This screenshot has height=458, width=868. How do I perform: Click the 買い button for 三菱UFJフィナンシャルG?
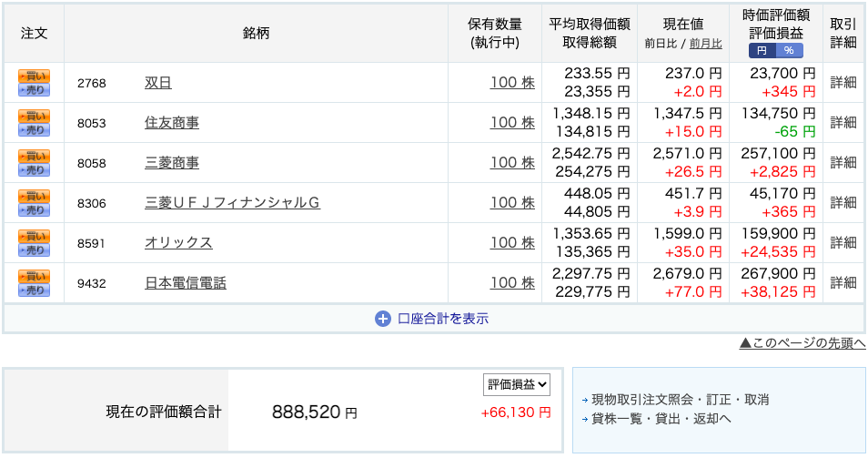(35, 196)
